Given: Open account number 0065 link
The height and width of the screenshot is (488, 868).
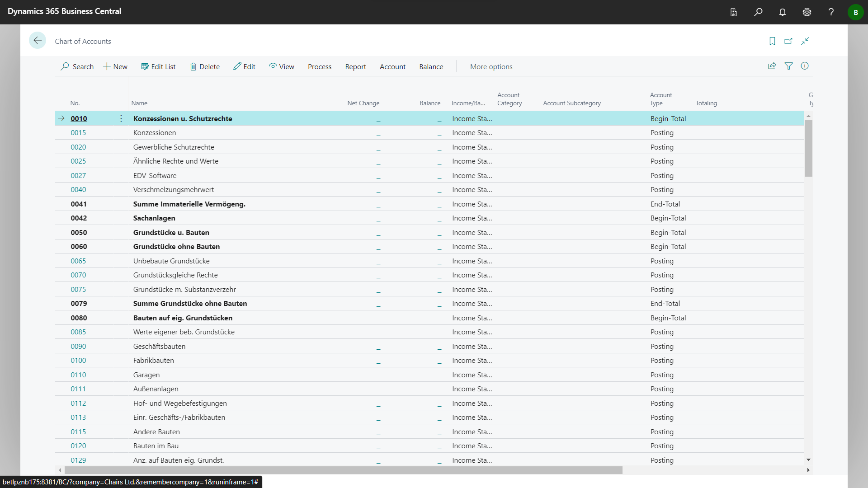Looking at the screenshot, I should point(78,261).
